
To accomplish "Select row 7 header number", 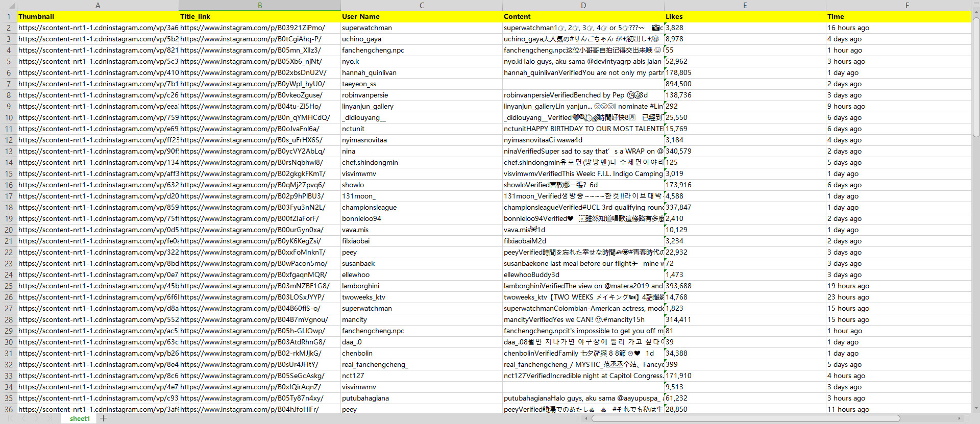I will pos(9,84).
